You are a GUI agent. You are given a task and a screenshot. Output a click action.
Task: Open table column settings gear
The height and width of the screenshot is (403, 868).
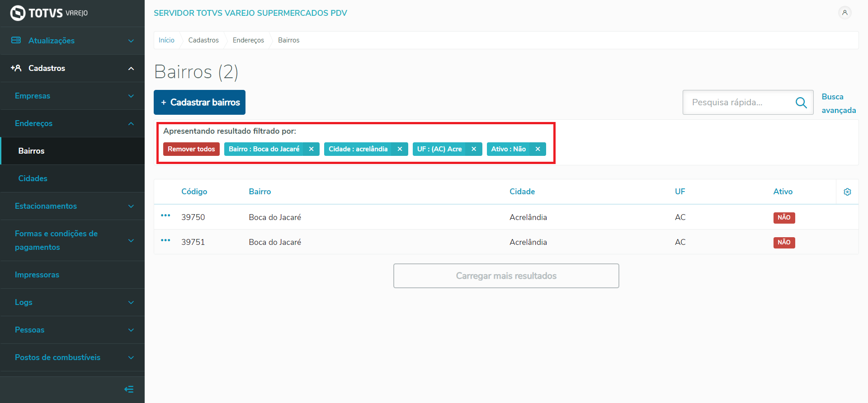pyautogui.click(x=847, y=192)
